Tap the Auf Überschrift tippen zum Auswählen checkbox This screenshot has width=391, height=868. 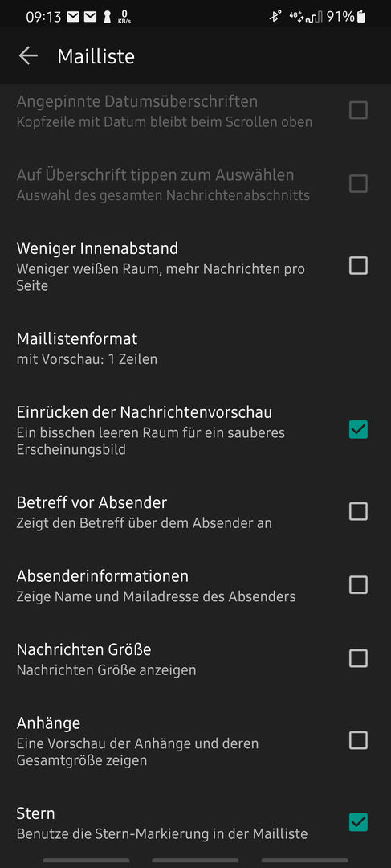[x=358, y=184]
